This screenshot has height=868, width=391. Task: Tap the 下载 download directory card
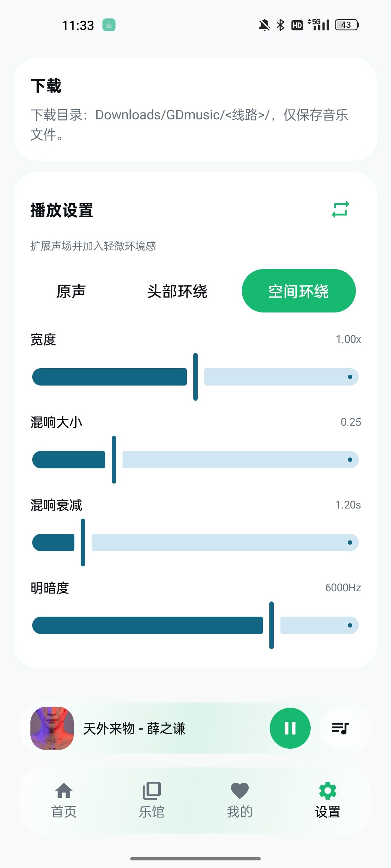coord(195,109)
